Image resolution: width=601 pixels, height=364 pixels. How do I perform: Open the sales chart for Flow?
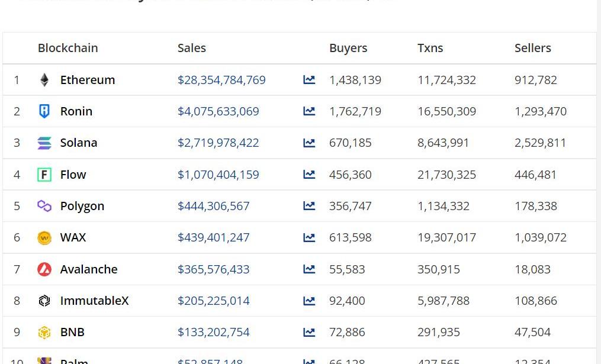309,175
